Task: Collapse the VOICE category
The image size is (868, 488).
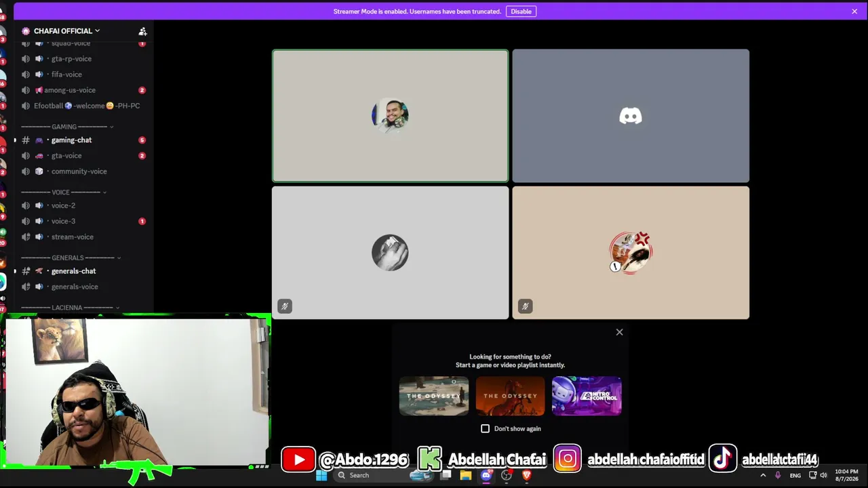Action: point(64,192)
